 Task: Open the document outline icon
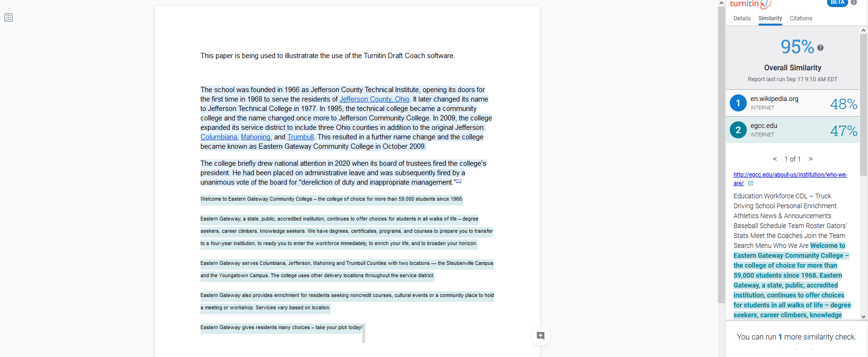coord(8,17)
